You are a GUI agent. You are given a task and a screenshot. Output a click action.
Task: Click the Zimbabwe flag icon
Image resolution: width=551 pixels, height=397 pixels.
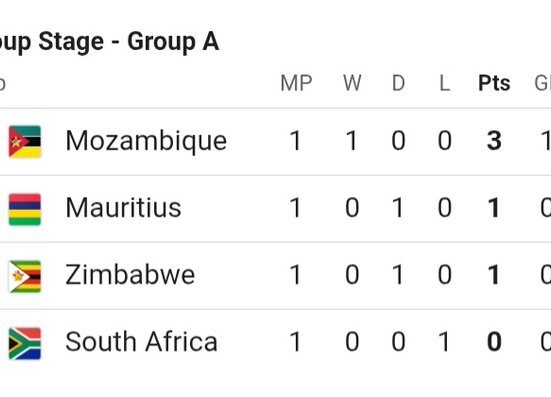(25, 276)
